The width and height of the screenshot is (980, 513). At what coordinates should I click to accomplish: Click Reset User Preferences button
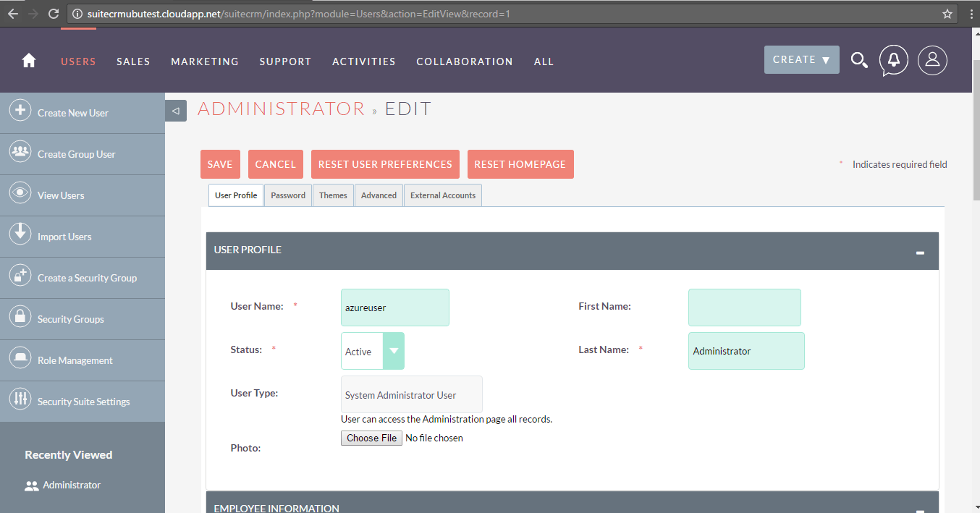(x=385, y=164)
